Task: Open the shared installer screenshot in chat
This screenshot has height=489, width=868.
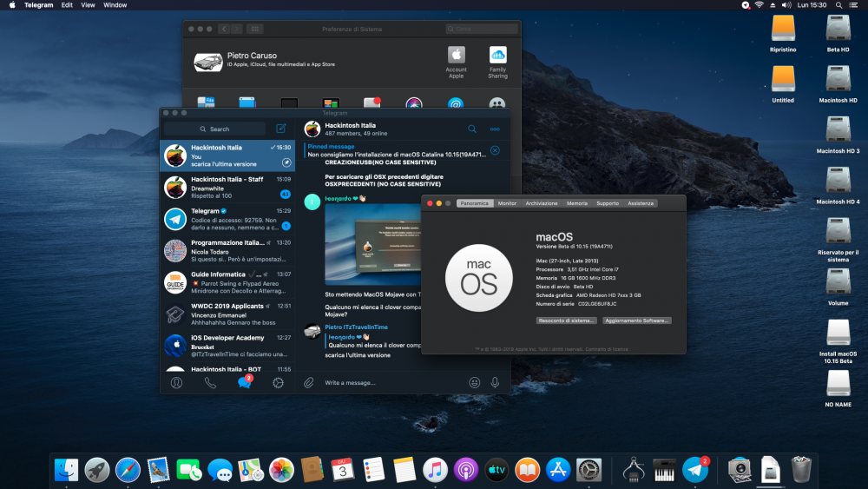Action: click(372, 245)
